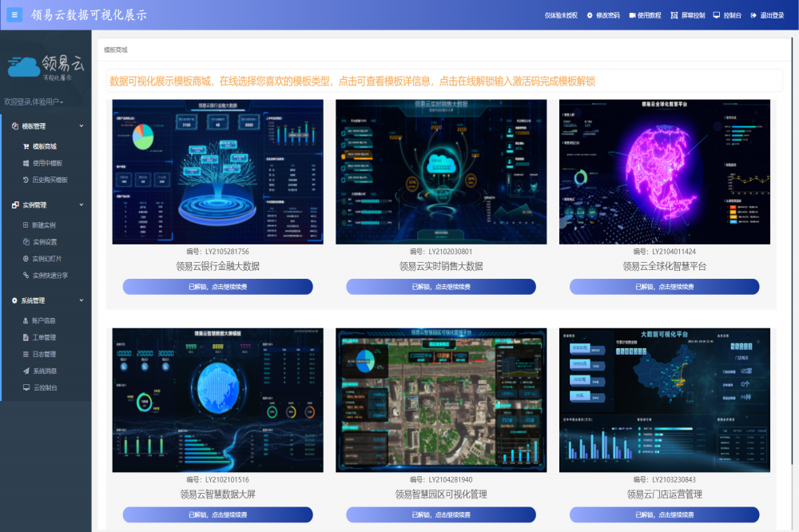
Task: Collapse the 系统管理 sidebar section
Action: tap(81, 300)
